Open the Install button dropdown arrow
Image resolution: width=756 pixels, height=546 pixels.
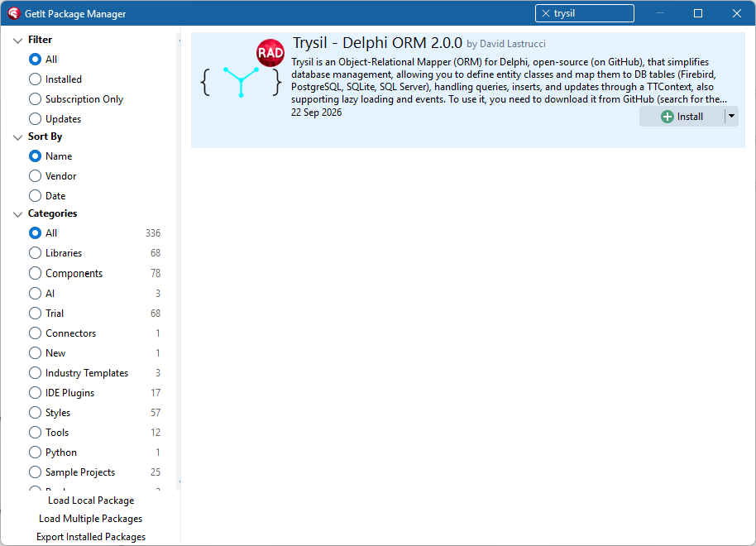coord(731,117)
